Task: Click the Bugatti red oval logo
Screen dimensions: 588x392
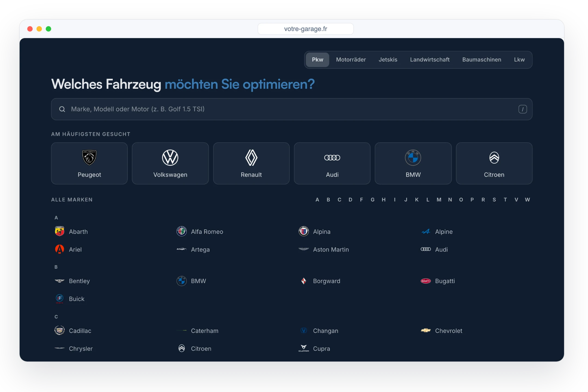Action: pyautogui.click(x=426, y=281)
